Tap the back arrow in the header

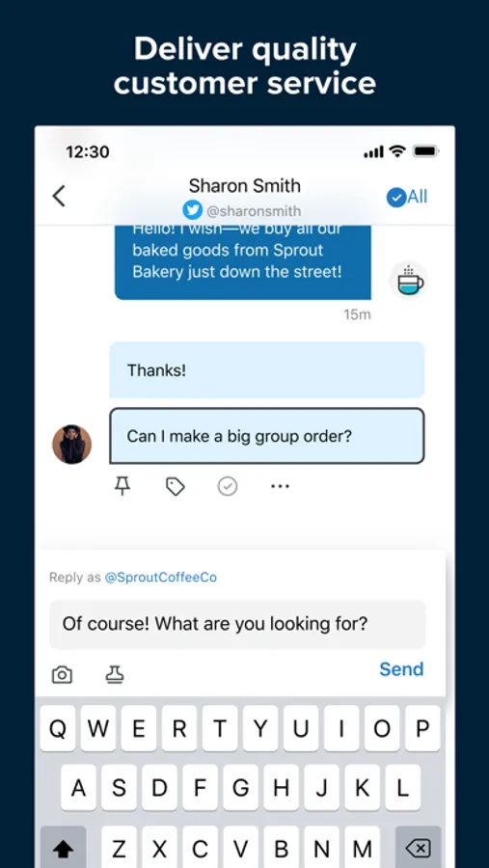coord(59,196)
